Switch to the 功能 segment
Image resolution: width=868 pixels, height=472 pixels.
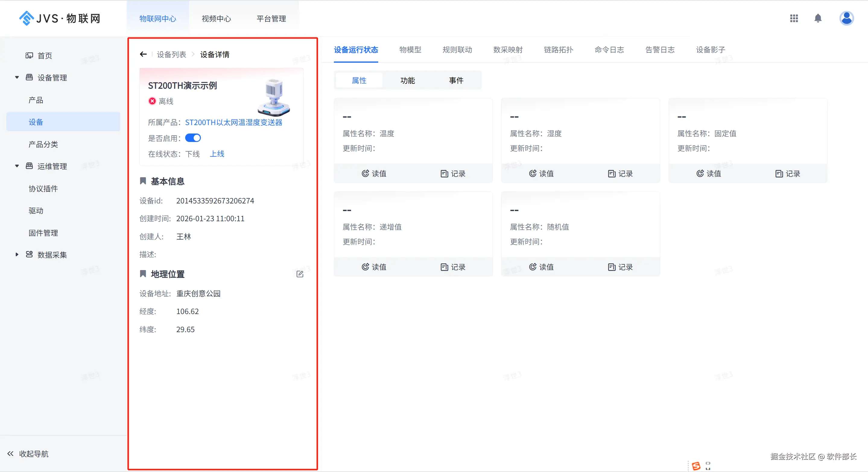(408, 80)
